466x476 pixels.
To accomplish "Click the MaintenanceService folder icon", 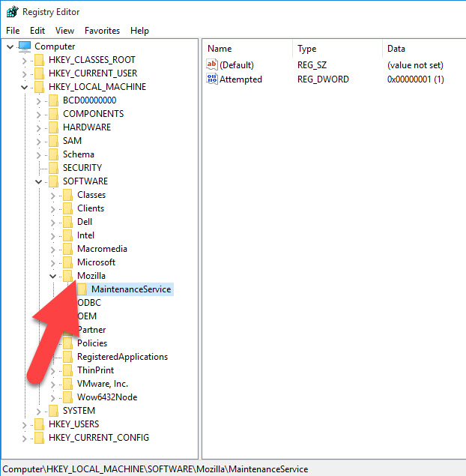I will tap(82, 289).
